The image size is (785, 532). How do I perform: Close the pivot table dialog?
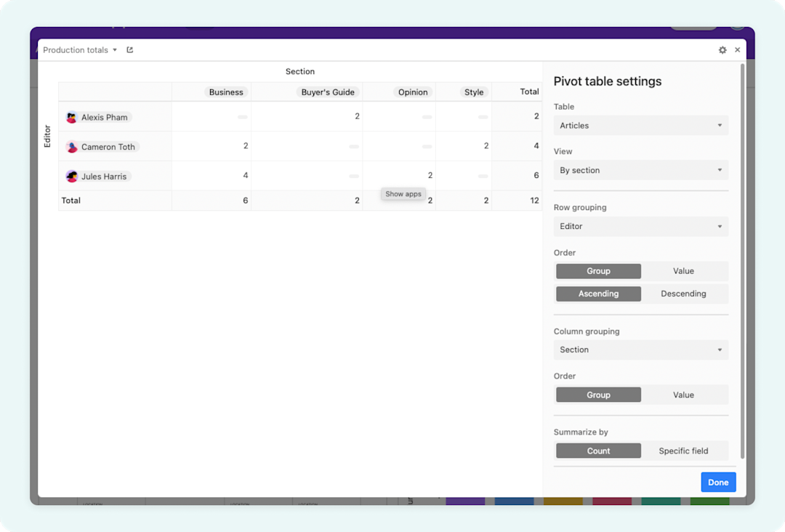[x=737, y=49]
